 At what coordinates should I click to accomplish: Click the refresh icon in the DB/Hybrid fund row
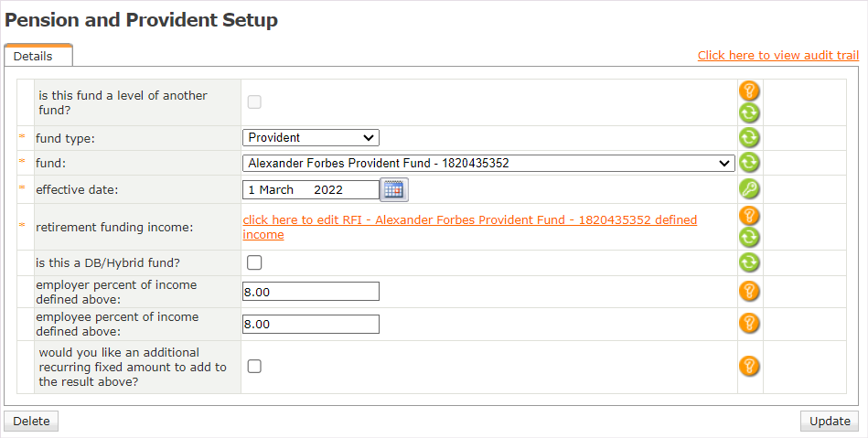[749, 262]
